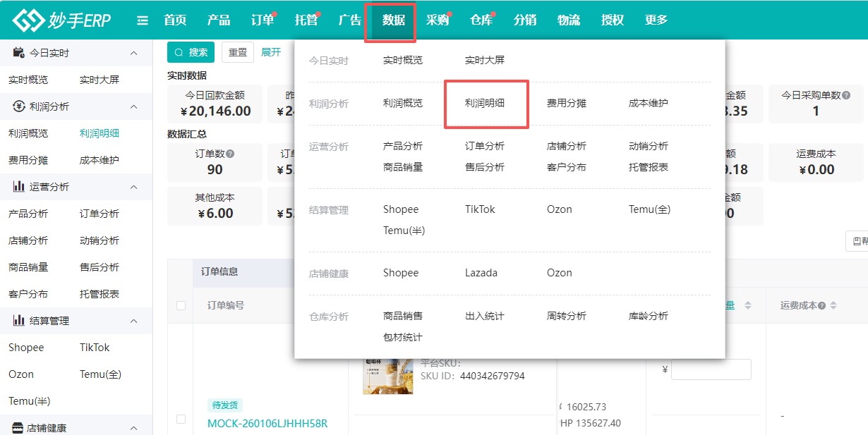Open 更多 in the top navigation

[656, 20]
